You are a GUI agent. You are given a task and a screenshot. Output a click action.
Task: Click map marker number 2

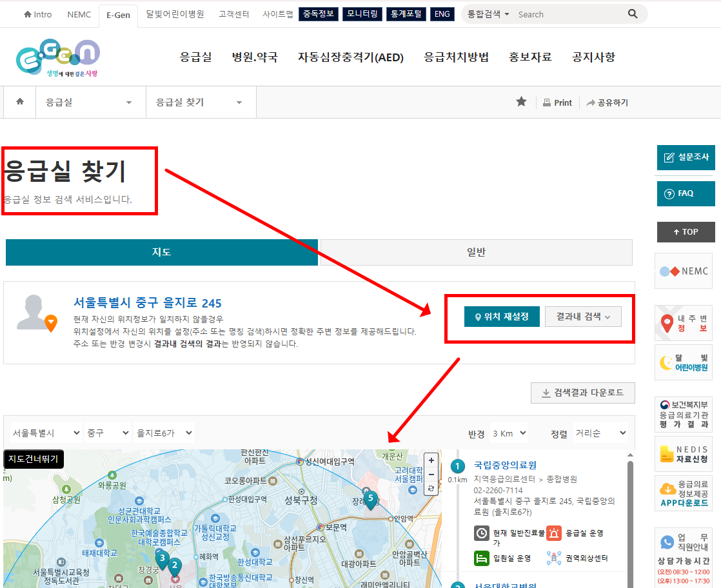coord(175,567)
